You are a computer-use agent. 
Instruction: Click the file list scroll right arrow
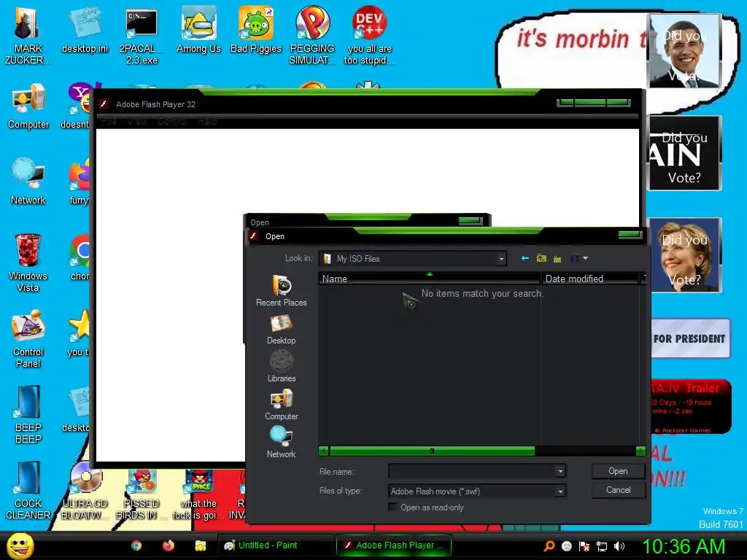tap(640, 451)
